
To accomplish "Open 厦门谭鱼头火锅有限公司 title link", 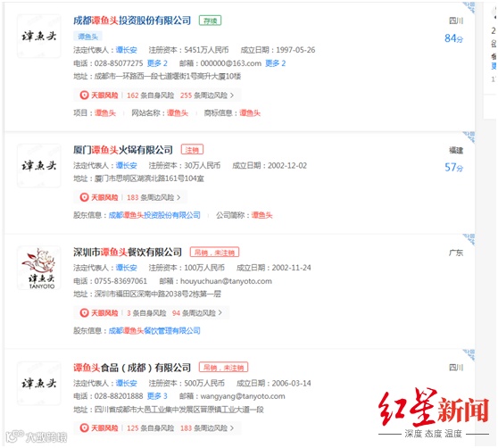I will 123,150.
